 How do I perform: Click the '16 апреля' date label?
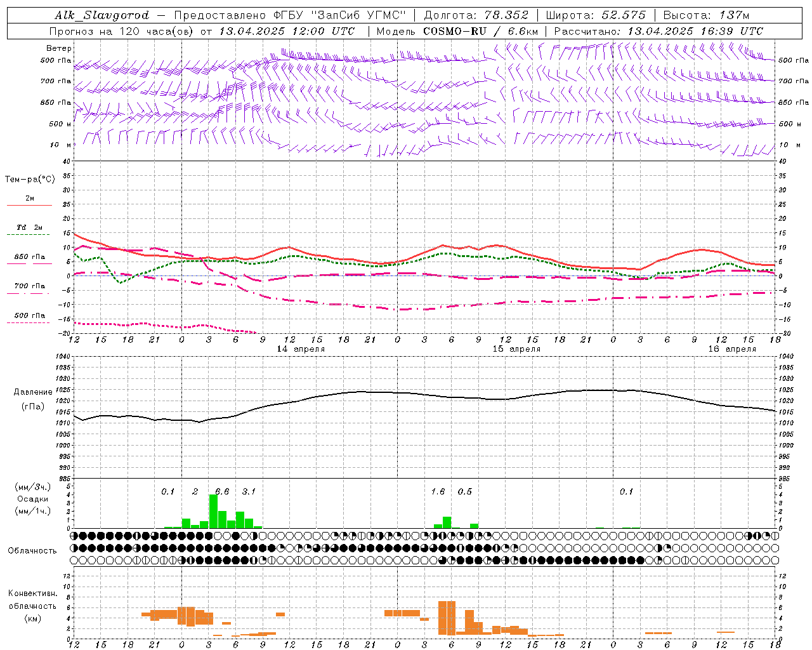[732, 349]
